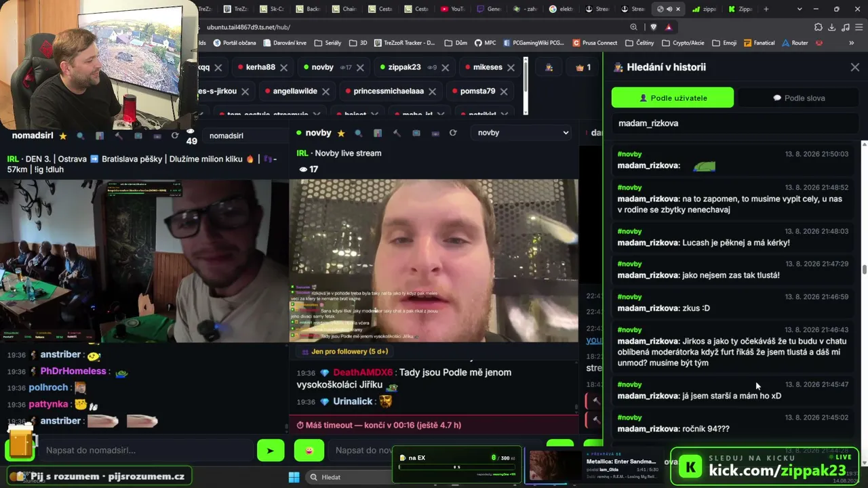Click the #novby tag of the 21:48:52 message
Viewport: 868px width, 488px height.
tap(629, 187)
